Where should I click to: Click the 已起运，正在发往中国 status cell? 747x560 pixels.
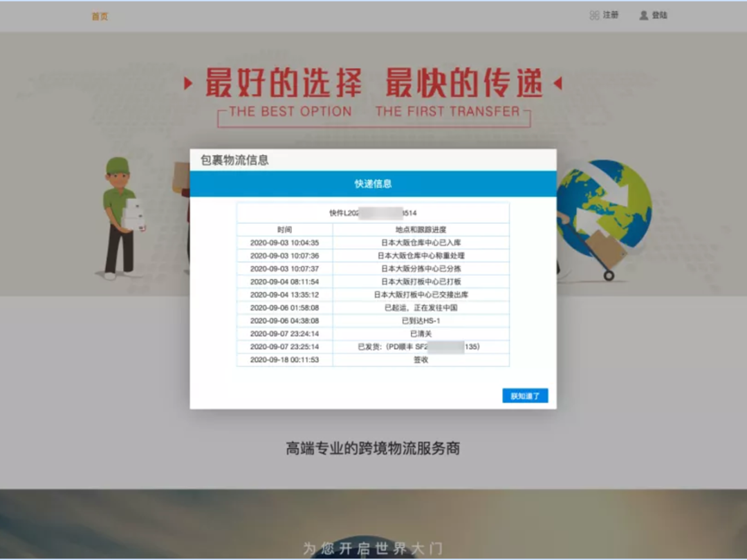point(421,308)
